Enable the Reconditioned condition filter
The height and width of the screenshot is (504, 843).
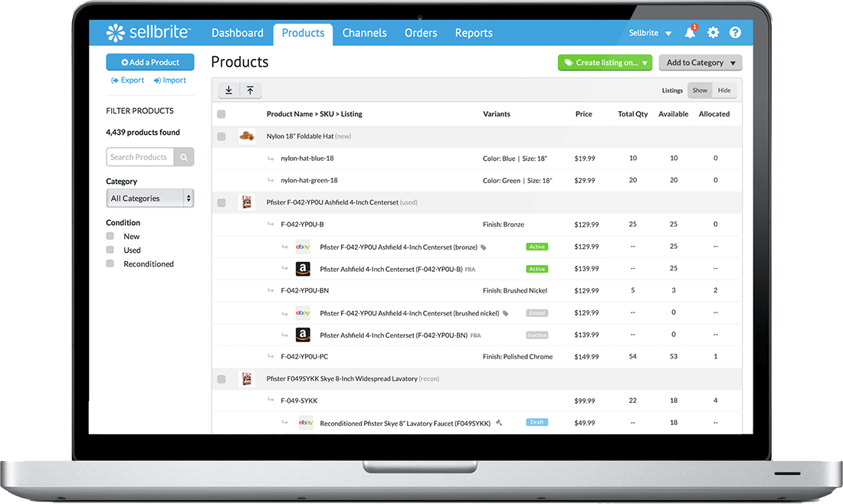pyautogui.click(x=110, y=263)
